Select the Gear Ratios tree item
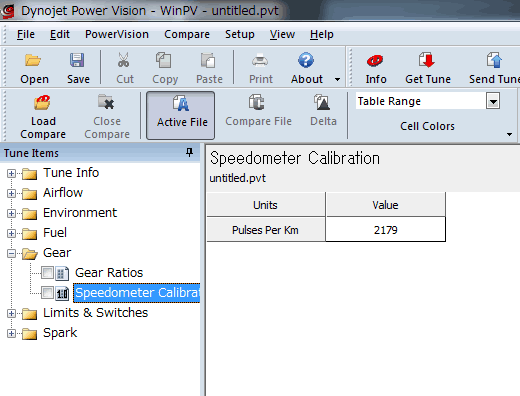This screenshot has width=520, height=396. coord(109,273)
